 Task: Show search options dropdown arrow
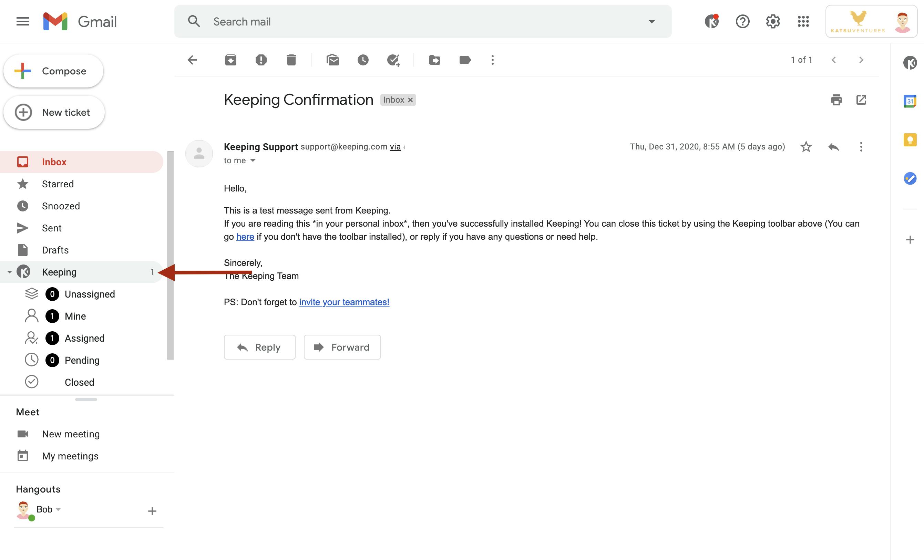[x=652, y=21]
